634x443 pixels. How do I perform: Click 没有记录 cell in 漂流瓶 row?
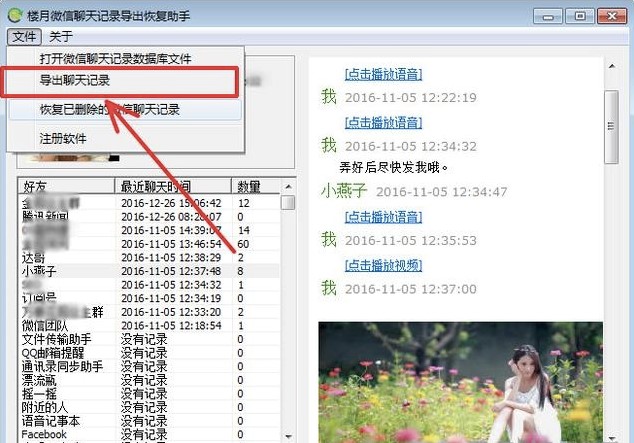(x=144, y=380)
